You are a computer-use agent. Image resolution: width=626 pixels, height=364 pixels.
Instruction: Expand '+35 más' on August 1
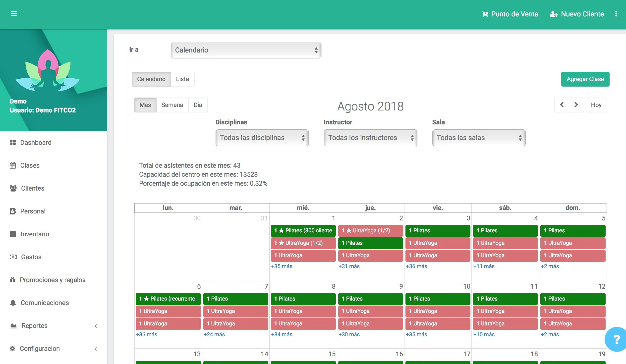(x=282, y=266)
